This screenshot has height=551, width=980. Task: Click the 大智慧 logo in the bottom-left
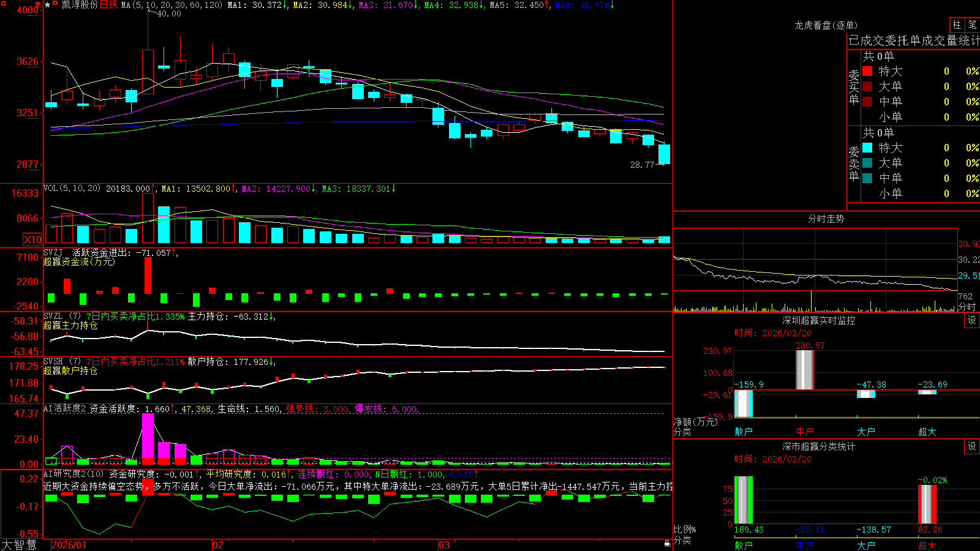click(19, 544)
